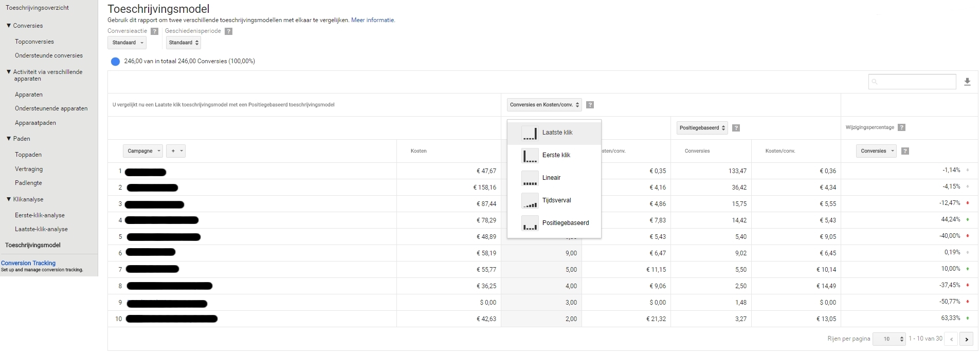Open Toeschrijvingsoverzicht in sidebar
The height and width of the screenshot is (356, 980).
(x=37, y=8)
